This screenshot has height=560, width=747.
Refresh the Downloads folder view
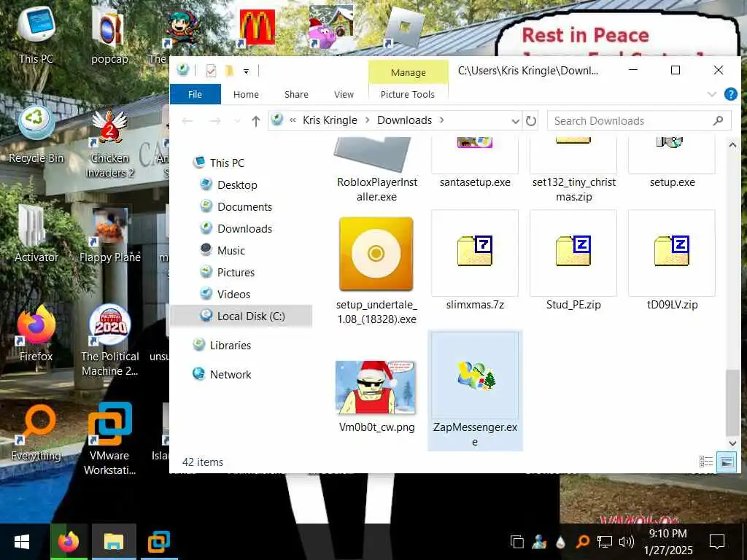tap(531, 121)
